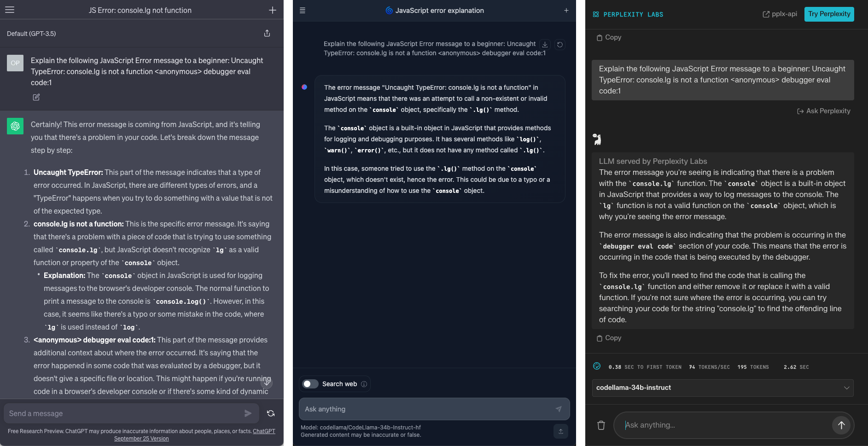Jump to bottom with ChatGPT scroll-down arrow

coord(267,382)
